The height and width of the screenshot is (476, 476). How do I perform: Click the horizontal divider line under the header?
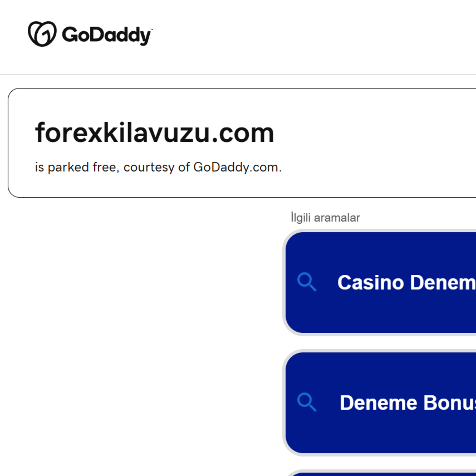point(238,74)
